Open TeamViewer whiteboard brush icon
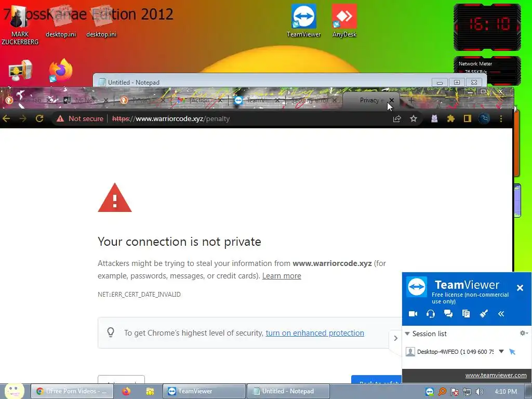 coord(484,313)
